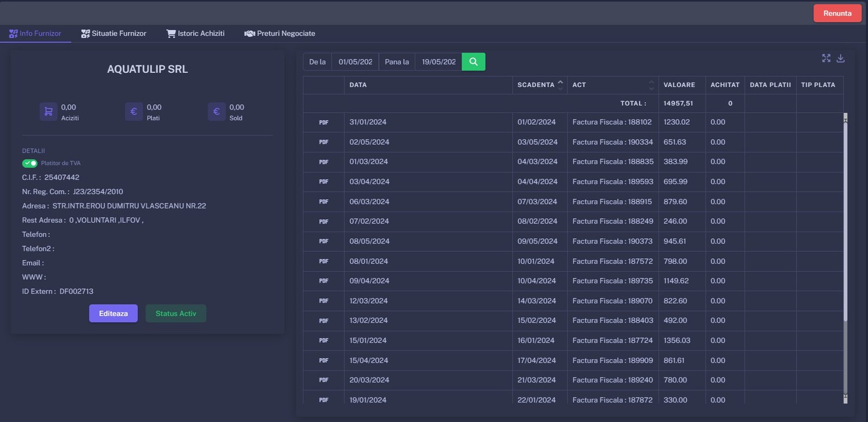Cancel with the Renunta button
The width and height of the screenshot is (868, 422).
click(837, 14)
